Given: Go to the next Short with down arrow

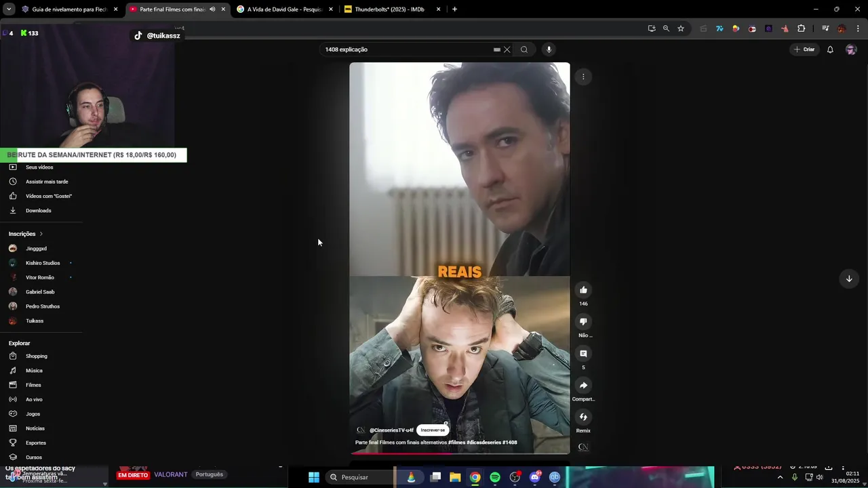Looking at the screenshot, I should click(x=848, y=279).
